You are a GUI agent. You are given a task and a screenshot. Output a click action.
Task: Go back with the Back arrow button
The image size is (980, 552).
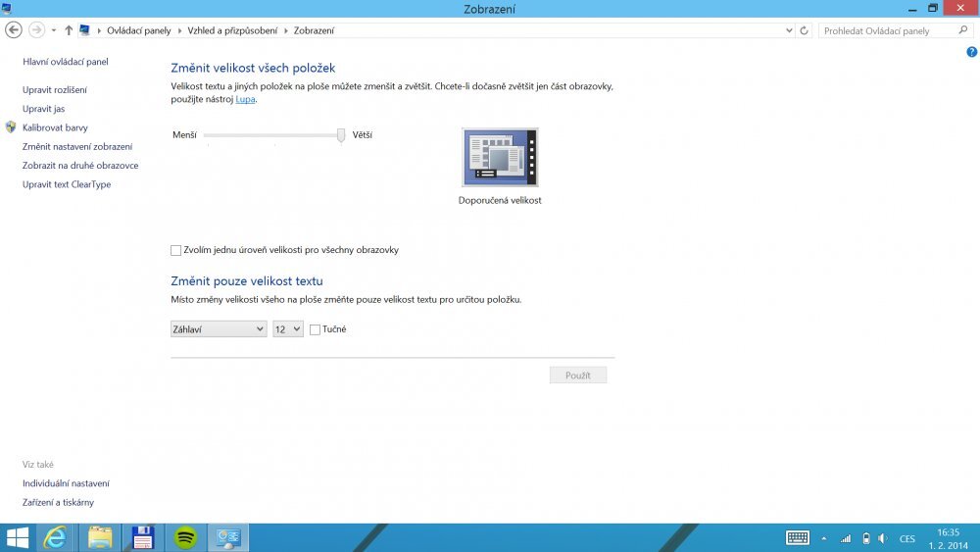pos(13,30)
